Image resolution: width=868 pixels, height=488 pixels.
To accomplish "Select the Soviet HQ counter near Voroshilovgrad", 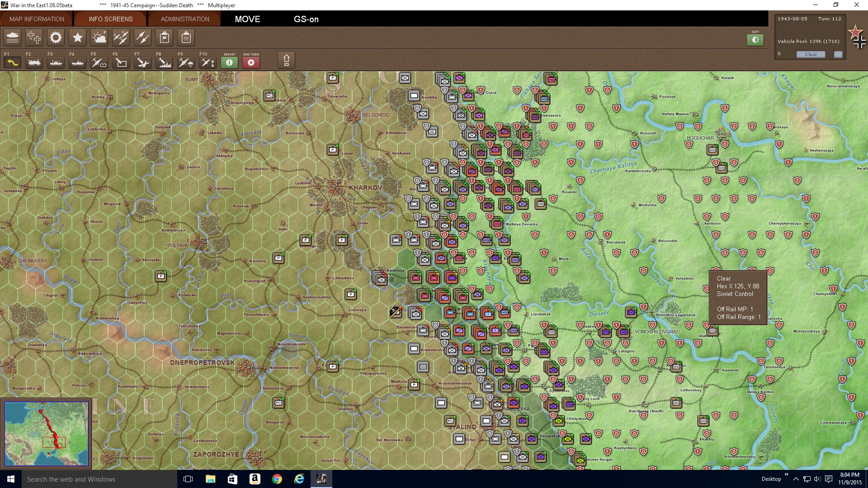I will pyautogui.click(x=624, y=332).
